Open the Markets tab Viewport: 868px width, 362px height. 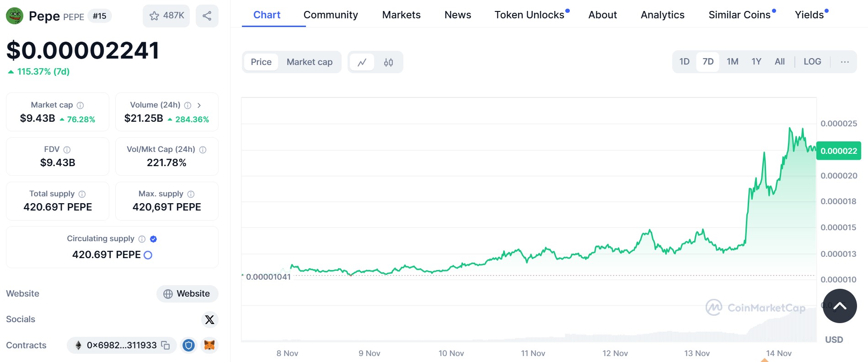(402, 15)
